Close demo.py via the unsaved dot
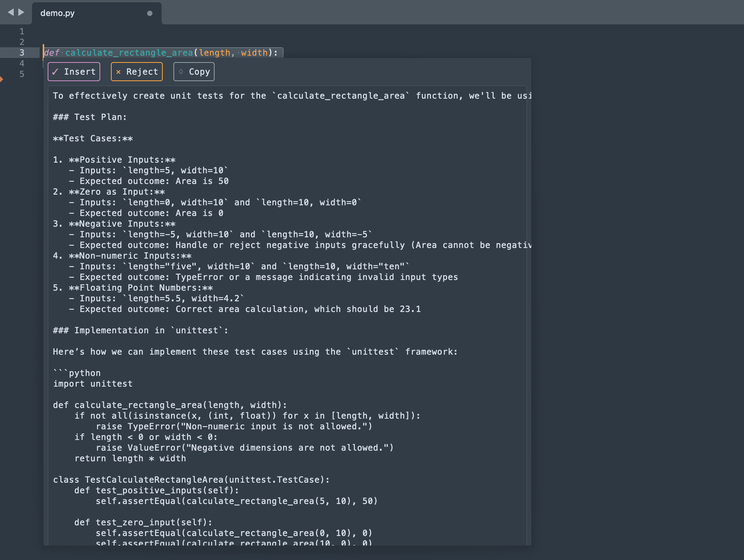744x560 pixels. click(150, 13)
